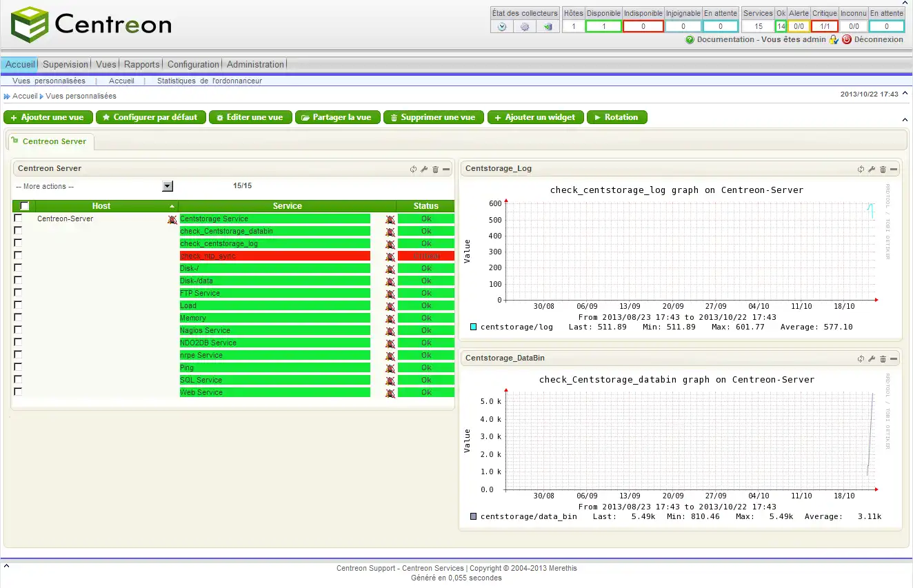This screenshot has width=913, height=588.
Task: Click the poller gear status icon
Action: [525, 27]
